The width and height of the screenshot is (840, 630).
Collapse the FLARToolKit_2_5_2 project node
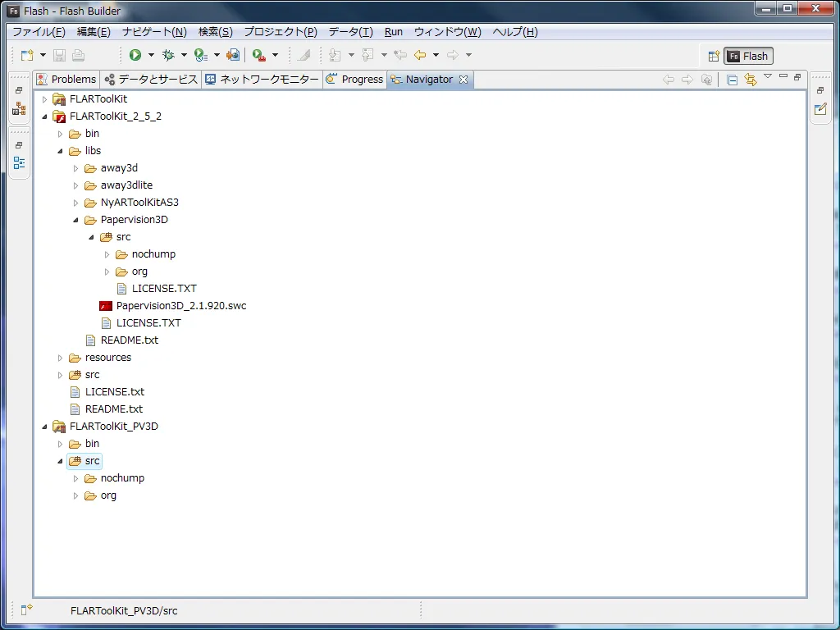click(45, 116)
